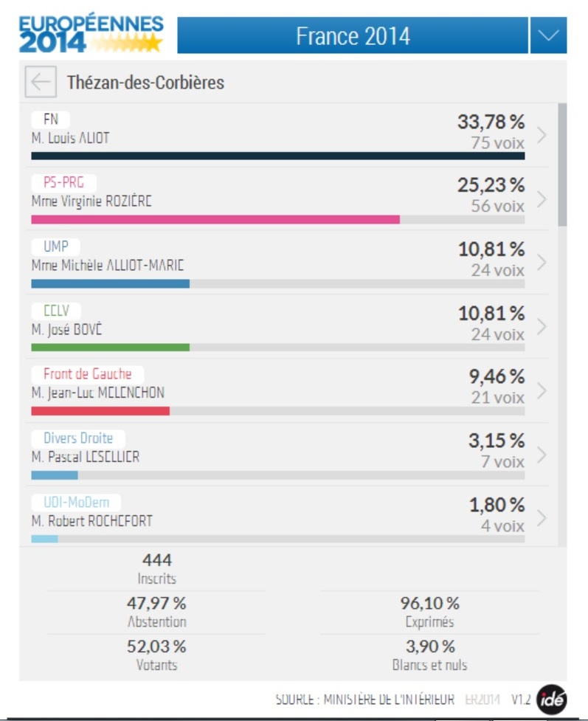Image resolution: width=588 pixels, height=721 pixels.
Task: Expand the FN Louis Aliot result chevron
Action: [x=542, y=135]
